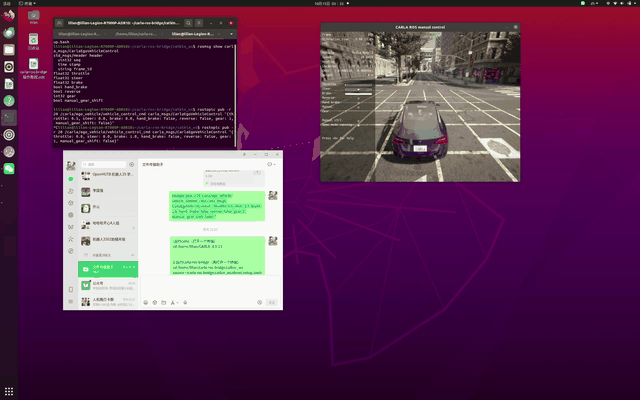Click Activities in the top-left corner

[7, 3]
